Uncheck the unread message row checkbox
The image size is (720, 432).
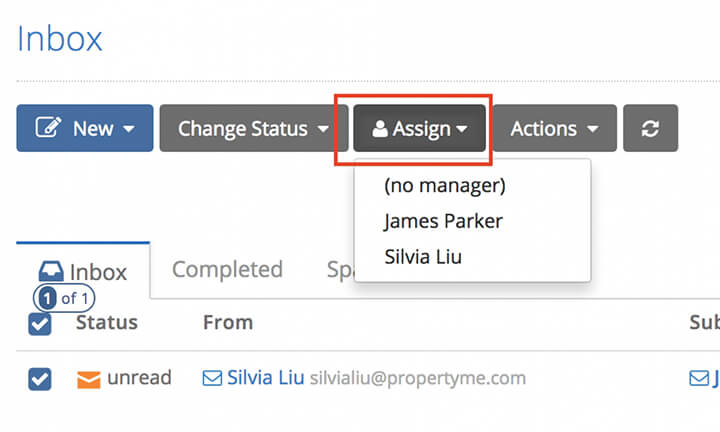tap(40, 379)
